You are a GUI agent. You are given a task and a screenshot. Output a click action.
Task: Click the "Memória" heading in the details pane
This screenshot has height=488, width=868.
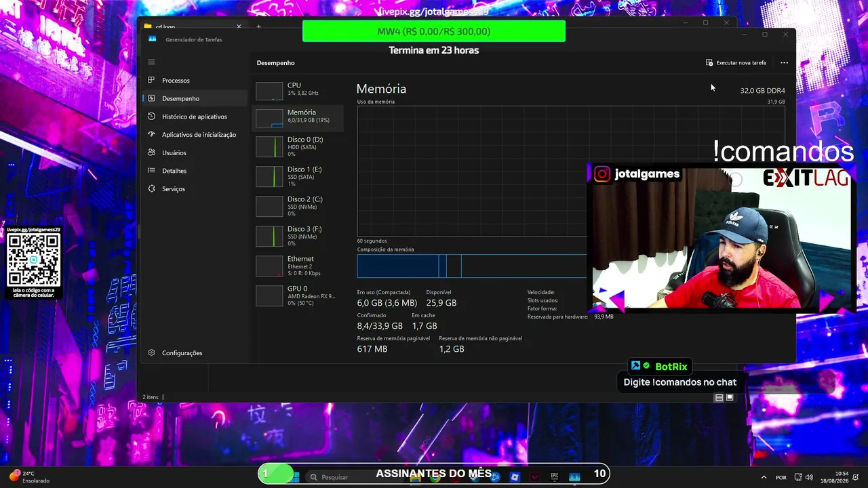[x=381, y=89]
